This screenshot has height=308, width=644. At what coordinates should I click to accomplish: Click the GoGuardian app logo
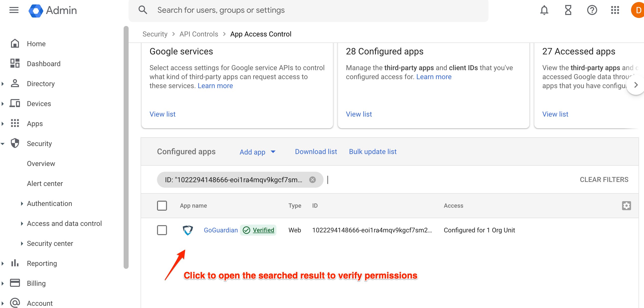[x=188, y=230]
